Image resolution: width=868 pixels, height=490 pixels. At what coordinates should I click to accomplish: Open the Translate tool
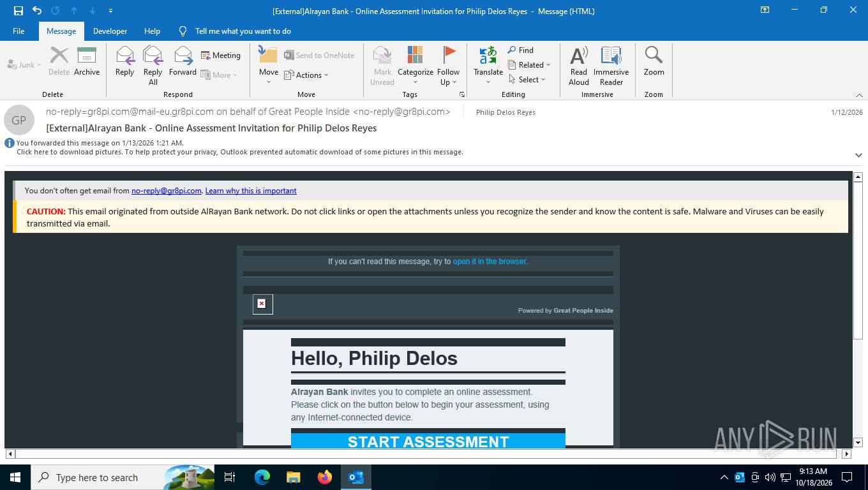point(488,65)
